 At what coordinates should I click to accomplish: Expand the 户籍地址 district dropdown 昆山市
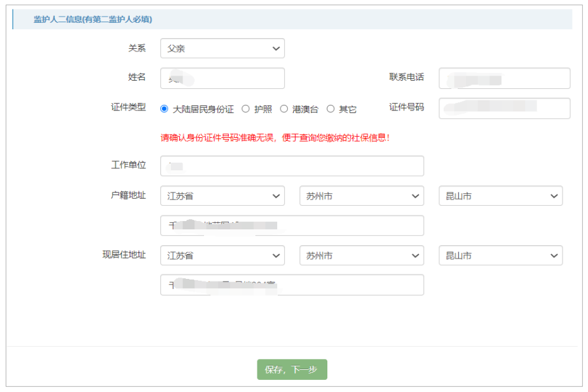click(500, 196)
